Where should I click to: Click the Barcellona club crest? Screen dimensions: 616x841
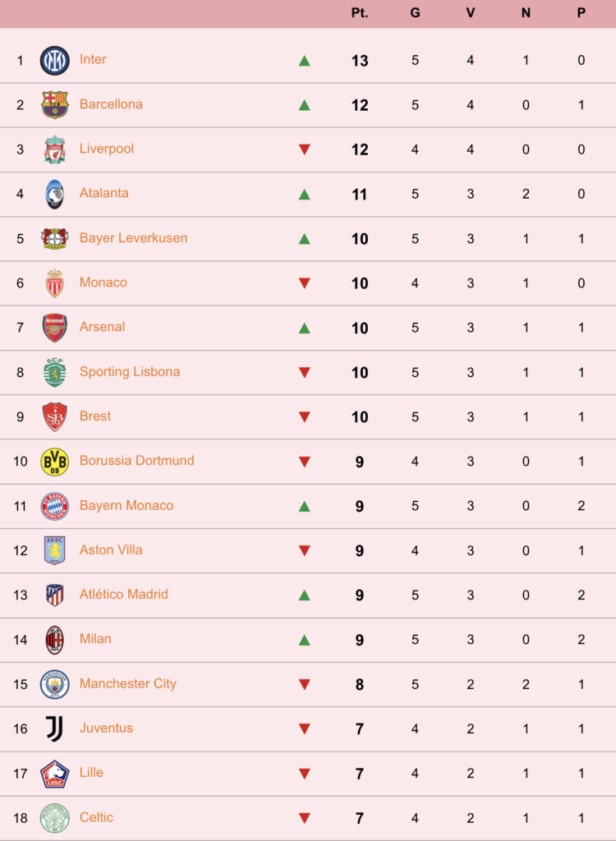coord(55,104)
